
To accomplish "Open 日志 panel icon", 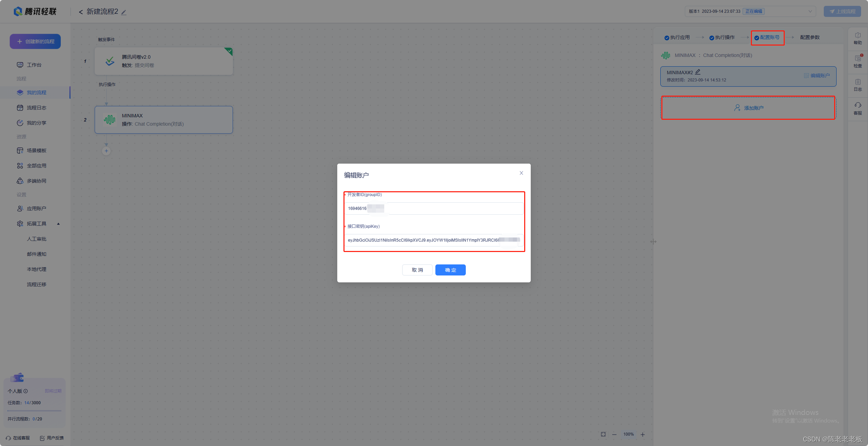I will 858,85.
